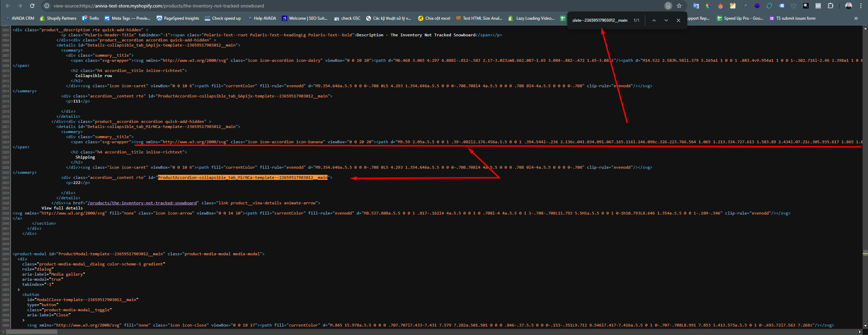
Task: Click the 'View full details' text line
Action: tap(62, 208)
